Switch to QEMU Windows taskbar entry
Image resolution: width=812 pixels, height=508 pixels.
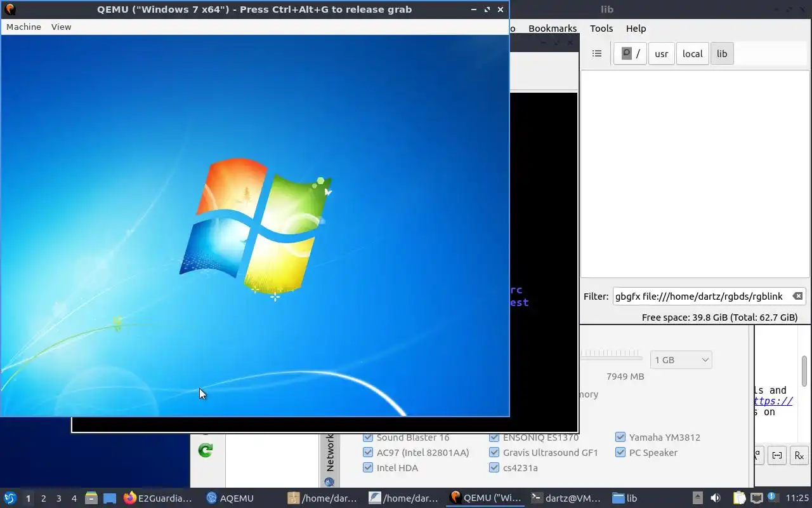[x=485, y=498]
